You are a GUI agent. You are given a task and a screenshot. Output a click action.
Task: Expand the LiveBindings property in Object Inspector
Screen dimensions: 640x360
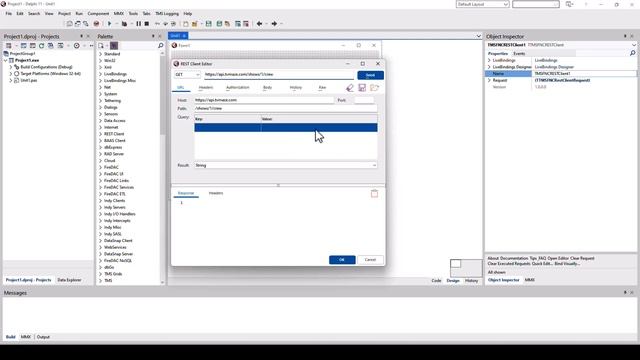point(489,60)
